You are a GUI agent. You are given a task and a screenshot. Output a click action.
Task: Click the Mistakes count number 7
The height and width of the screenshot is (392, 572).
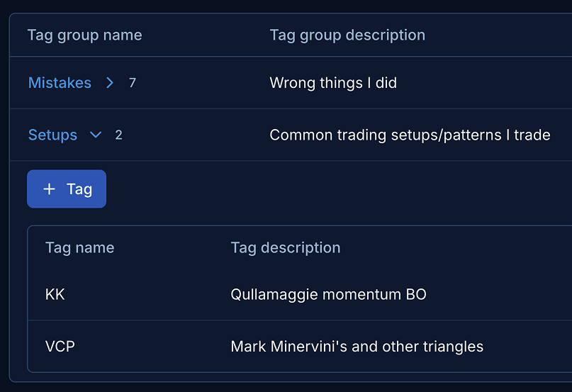[x=133, y=83]
